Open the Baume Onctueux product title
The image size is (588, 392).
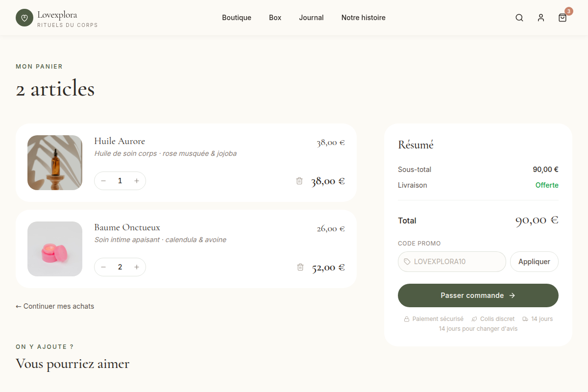[x=127, y=227]
